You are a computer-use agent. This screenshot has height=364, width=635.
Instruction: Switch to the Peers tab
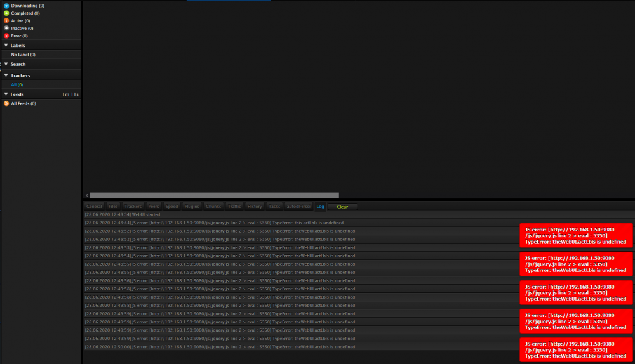154,206
